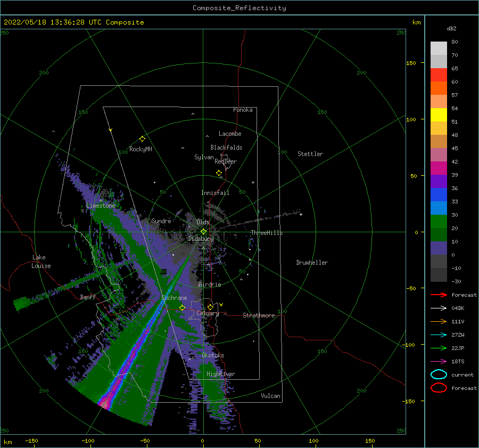Click the km unit label at top right

coord(416,22)
